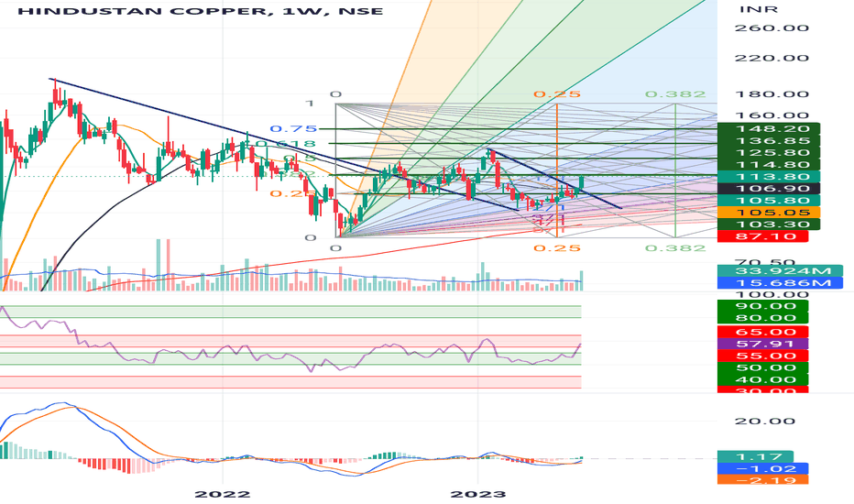
Task: Select the 260.00 price axis label
Action: (x=772, y=27)
